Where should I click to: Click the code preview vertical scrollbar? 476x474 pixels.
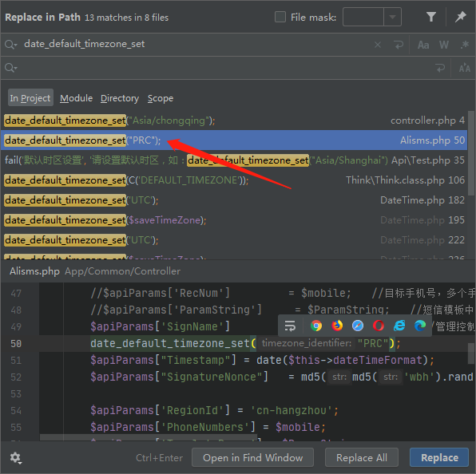click(x=471, y=354)
